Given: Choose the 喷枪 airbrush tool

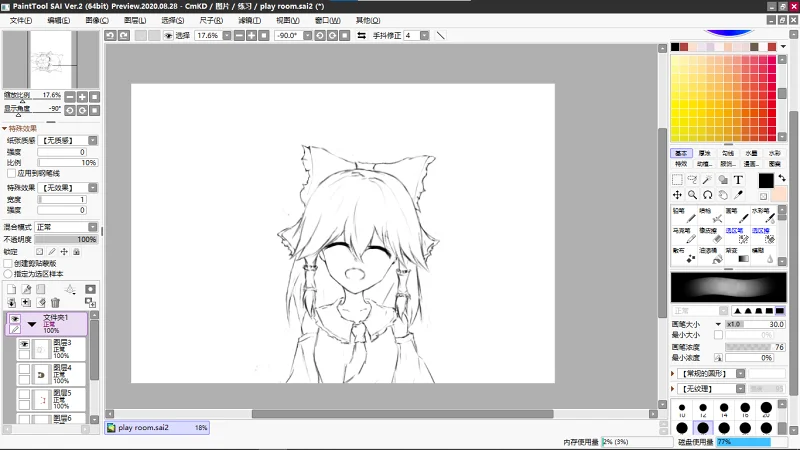Looking at the screenshot, I should point(711,215).
